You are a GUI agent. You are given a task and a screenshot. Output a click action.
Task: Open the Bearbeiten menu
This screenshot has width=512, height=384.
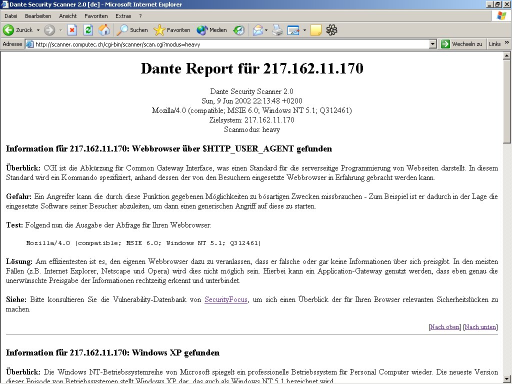pos(38,16)
